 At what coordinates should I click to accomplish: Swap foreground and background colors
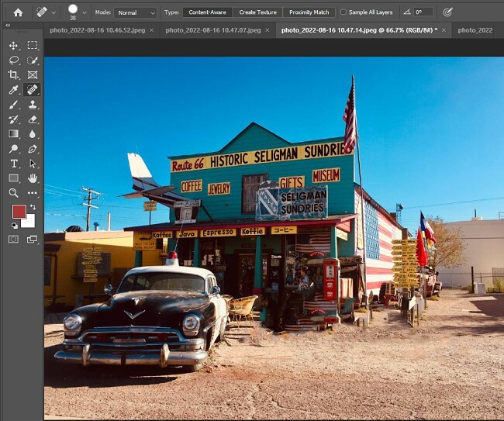(33, 207)
